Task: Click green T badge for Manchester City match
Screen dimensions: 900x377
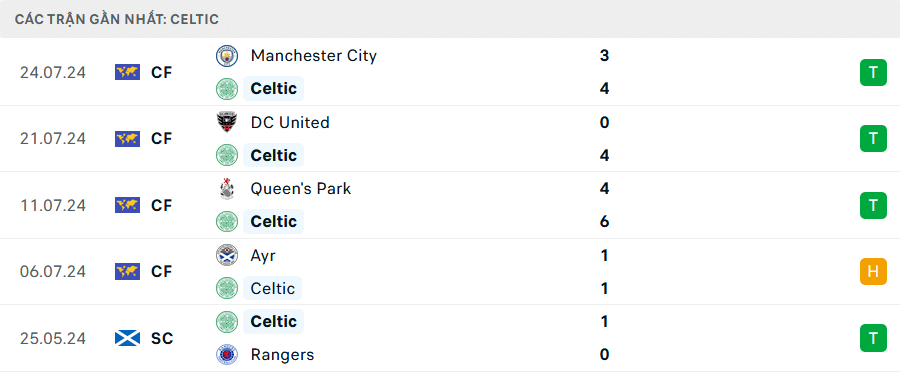Action: [873, 72]
